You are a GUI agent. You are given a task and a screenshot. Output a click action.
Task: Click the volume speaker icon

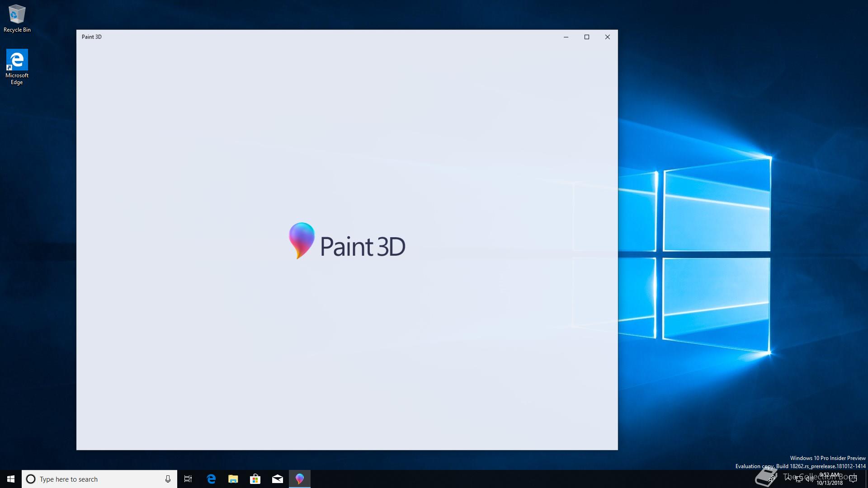[809, 479]
